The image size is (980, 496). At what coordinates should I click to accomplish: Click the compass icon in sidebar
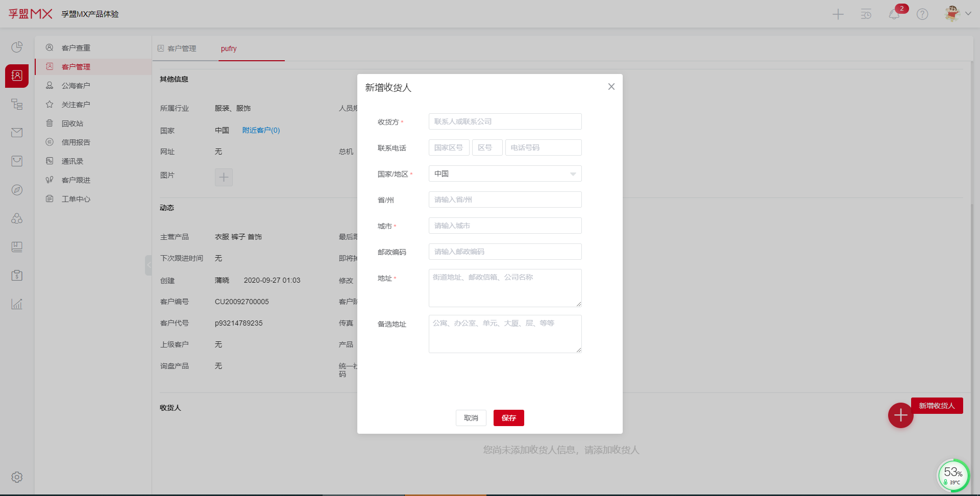point(17,190)
